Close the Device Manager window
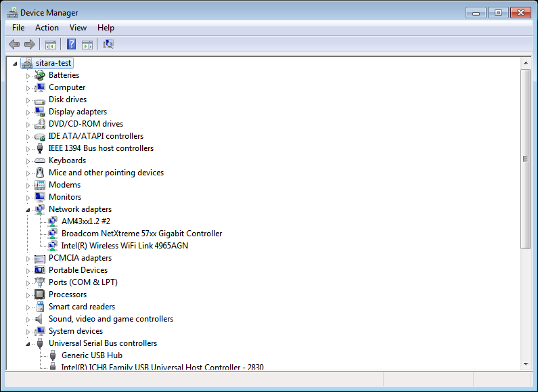Screen dimensions: 538x392 [x=520, y=13]
